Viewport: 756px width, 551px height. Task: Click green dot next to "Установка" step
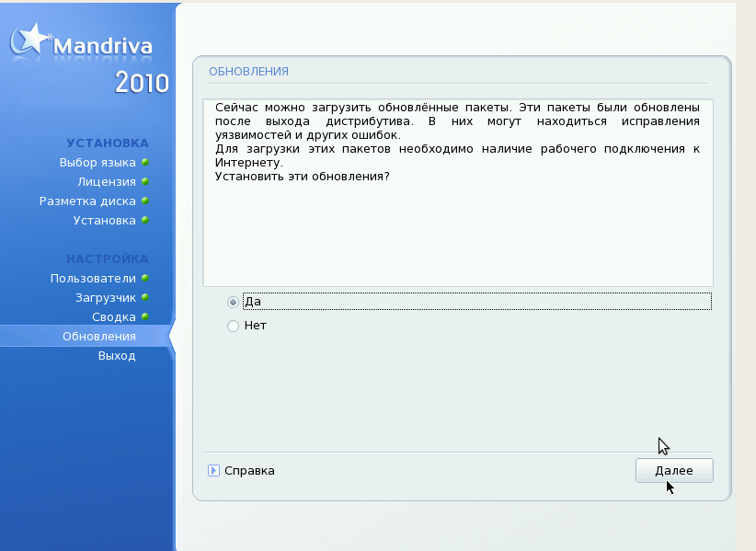145,220
